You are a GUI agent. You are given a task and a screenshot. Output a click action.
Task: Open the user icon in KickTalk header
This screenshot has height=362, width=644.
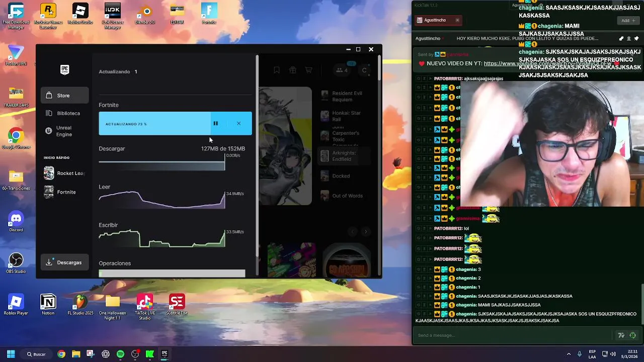click(x=629, y=38)
